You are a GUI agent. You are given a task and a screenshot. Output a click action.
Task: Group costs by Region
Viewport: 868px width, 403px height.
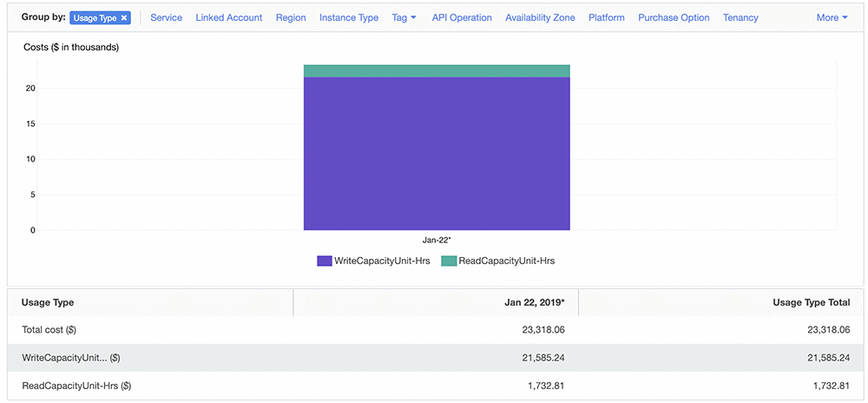pyautogui.click(x=291, y=17)
